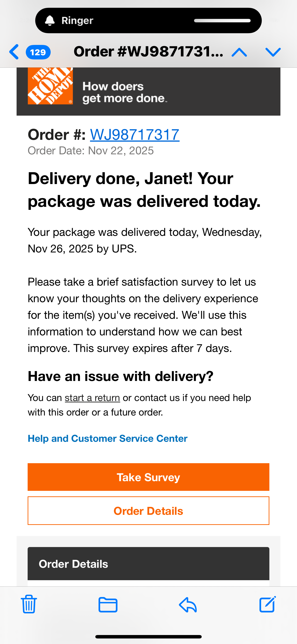Open the 129 unread messages badge
The image size is (297, 644).
click(38, 52)
